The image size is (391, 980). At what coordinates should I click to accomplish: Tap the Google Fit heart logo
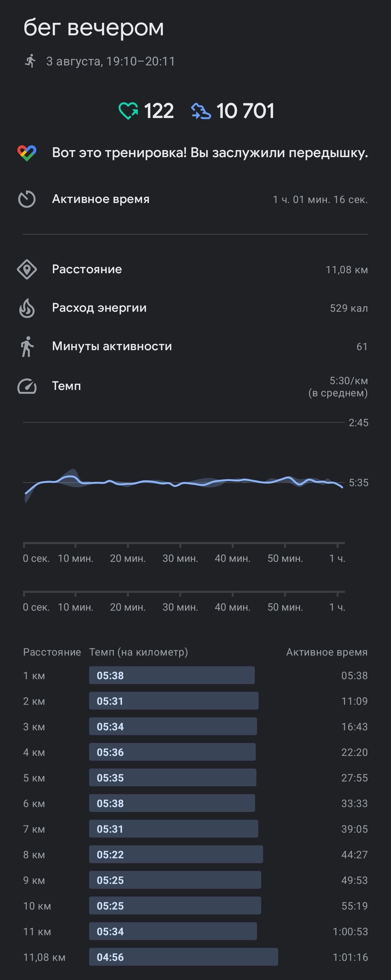point(27,153)
